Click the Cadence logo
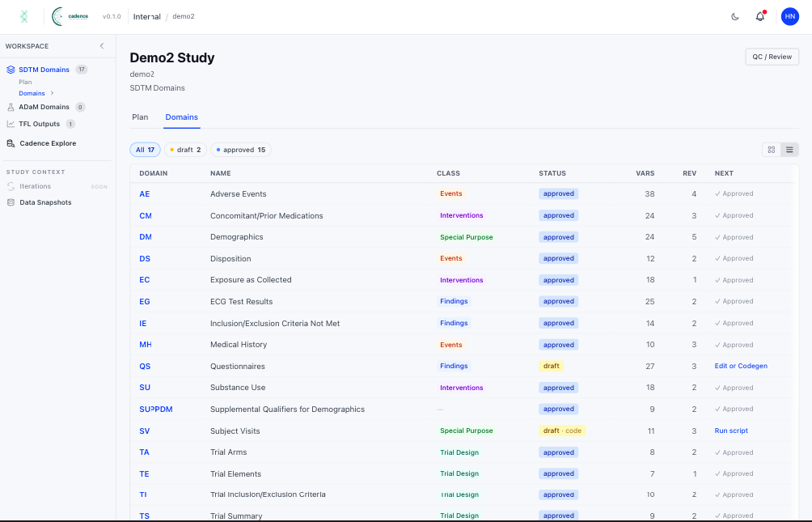Image resolution: width=812 pixels, height=522 pixels. (x=70, y=16)
